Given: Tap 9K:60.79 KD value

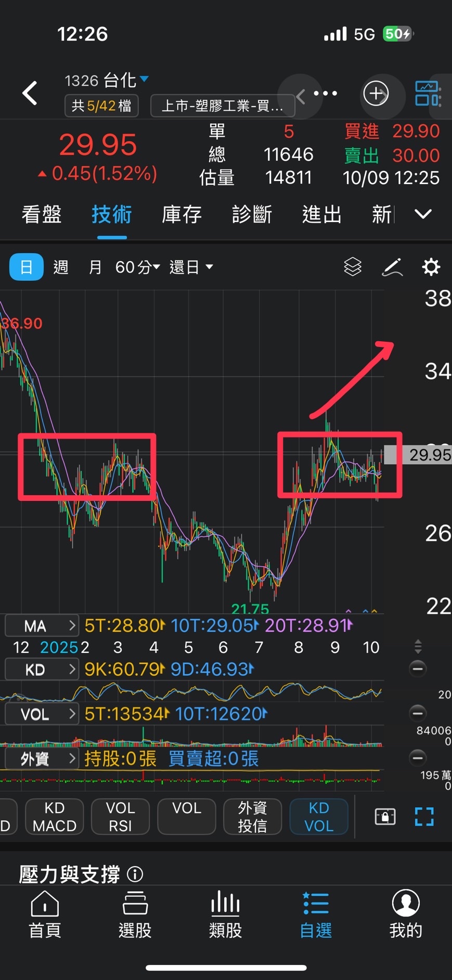Looking at the screenshot, I should click(125, 669).
